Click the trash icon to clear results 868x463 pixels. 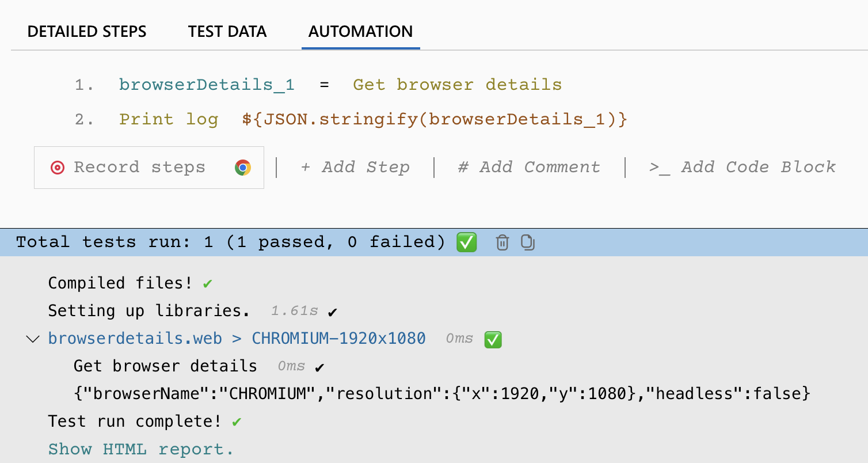502,242
